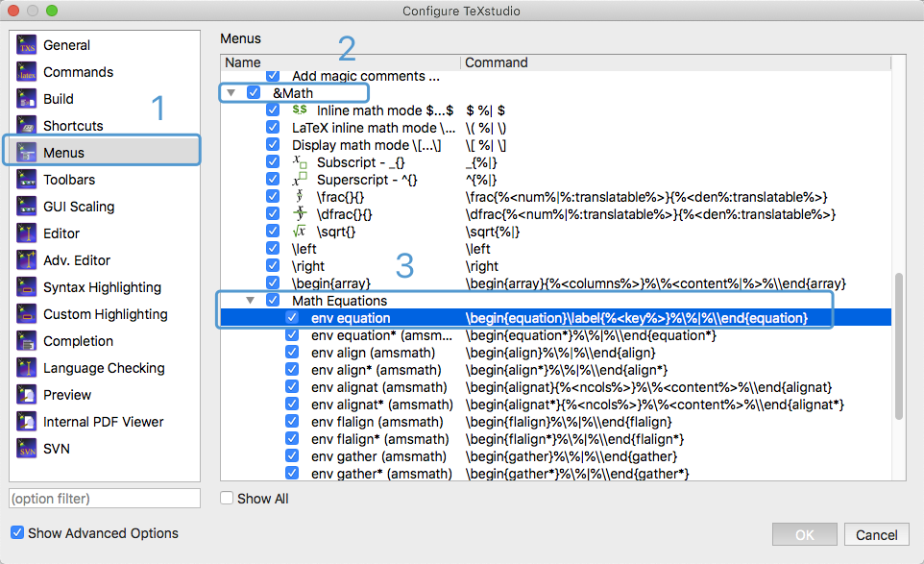Open the General settings page icon

coord(26,44)
